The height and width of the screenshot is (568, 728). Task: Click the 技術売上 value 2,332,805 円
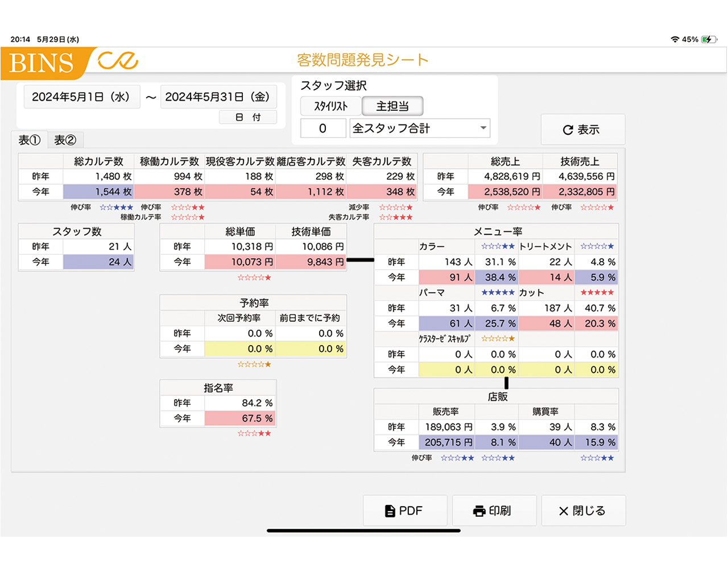click(580, 192)
